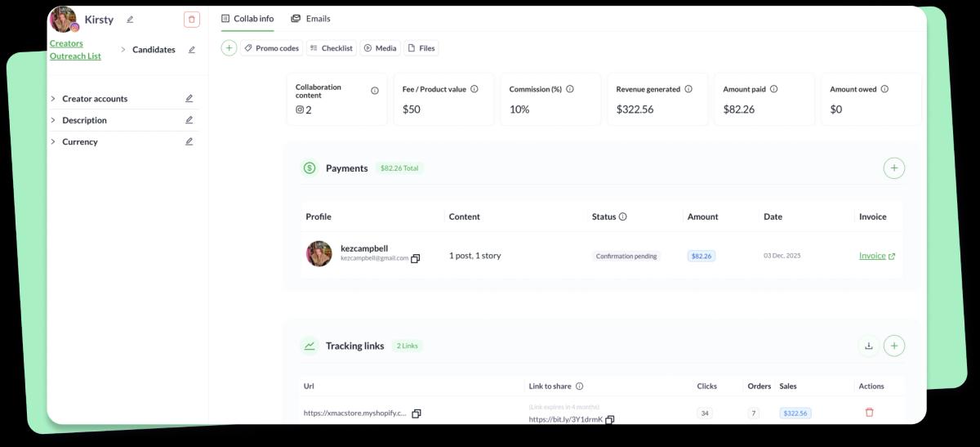Show info for Amount paid
The height and width of the screenshot is (447, 980).
click(x=773, y=89)
